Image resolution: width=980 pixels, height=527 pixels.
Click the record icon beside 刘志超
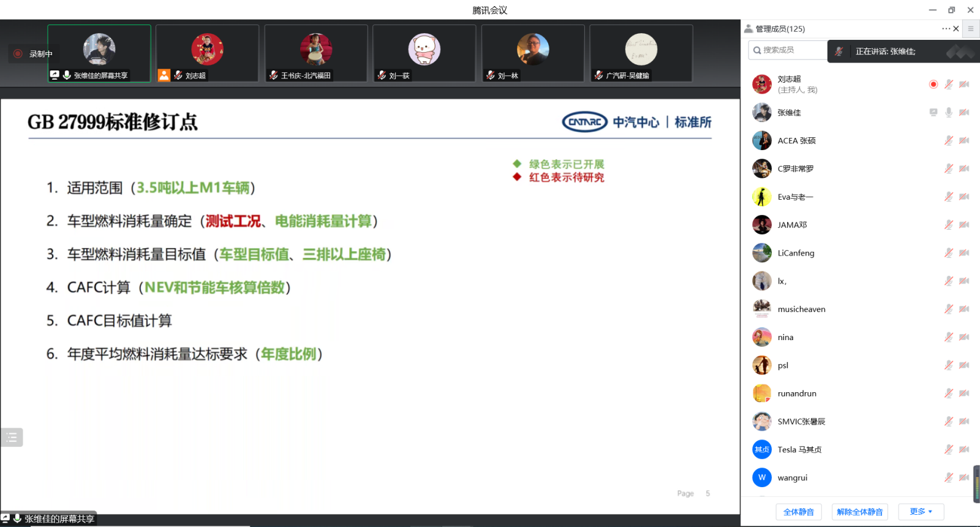coord(933,85)
